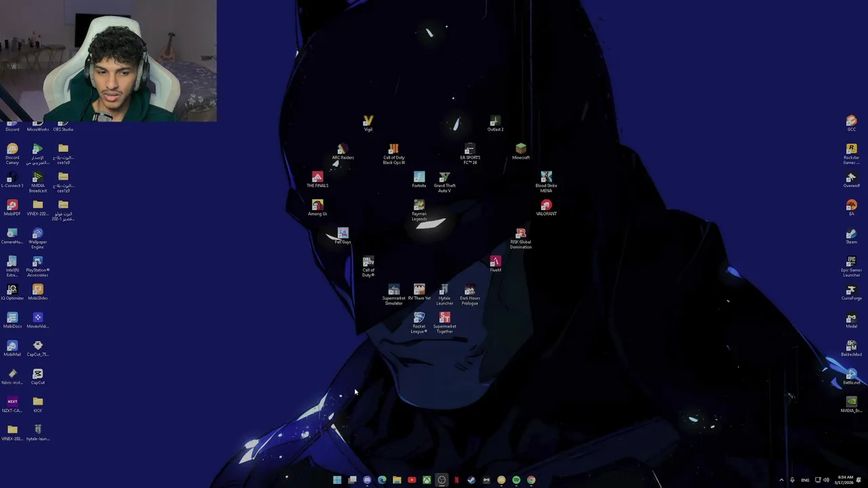Click the ENG language indicator

pos(805,480)
